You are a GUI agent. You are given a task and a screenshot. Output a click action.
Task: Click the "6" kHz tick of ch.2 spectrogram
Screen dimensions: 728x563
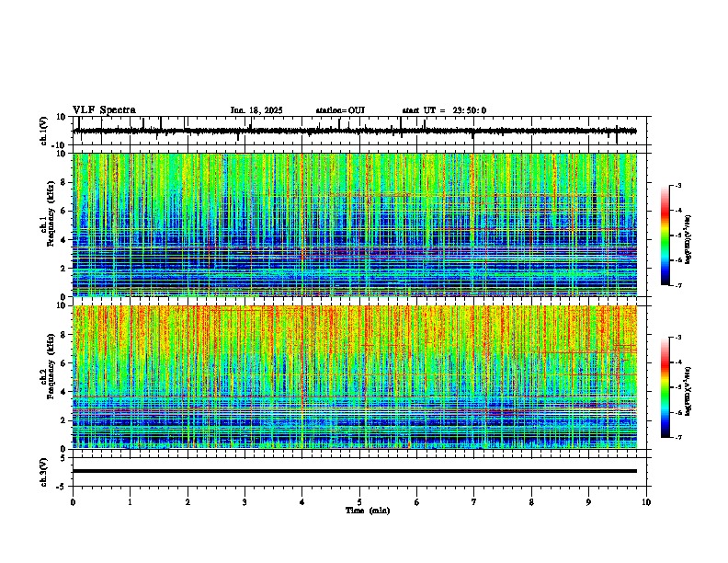coord(63,362)
